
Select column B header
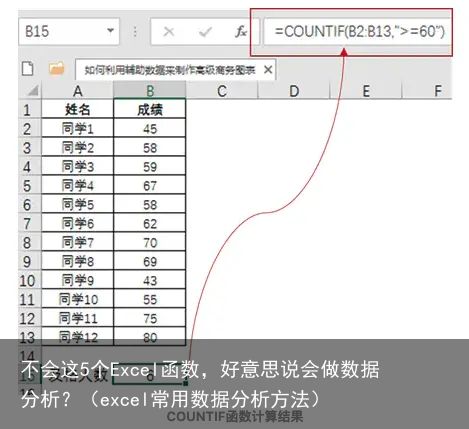pyautogui.click(x=150, y=91)
